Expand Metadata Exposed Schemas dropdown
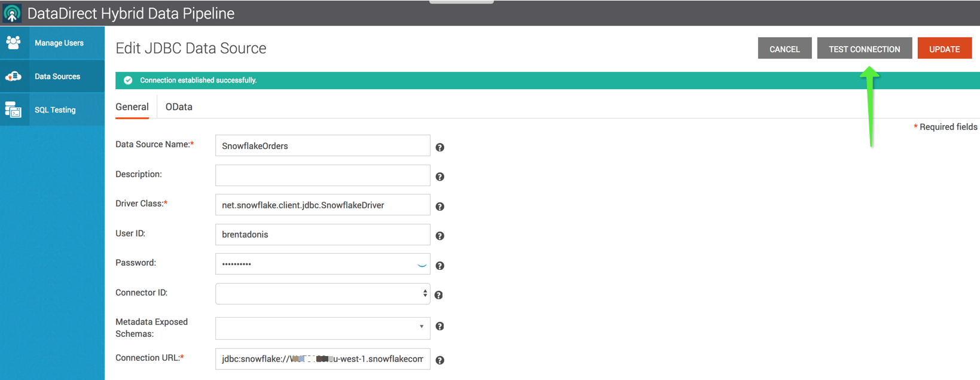This screenshot has height=380, width=980. (322, 327)
